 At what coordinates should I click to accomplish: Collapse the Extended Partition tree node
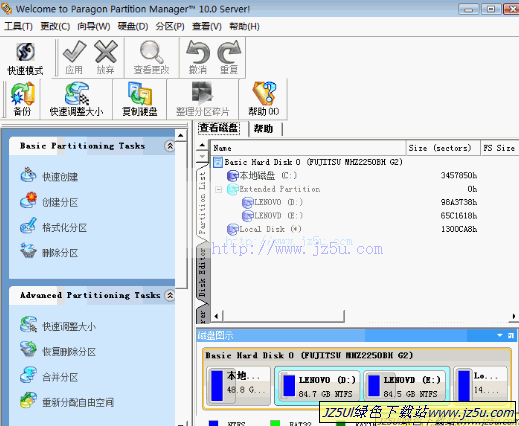(218, 189)
